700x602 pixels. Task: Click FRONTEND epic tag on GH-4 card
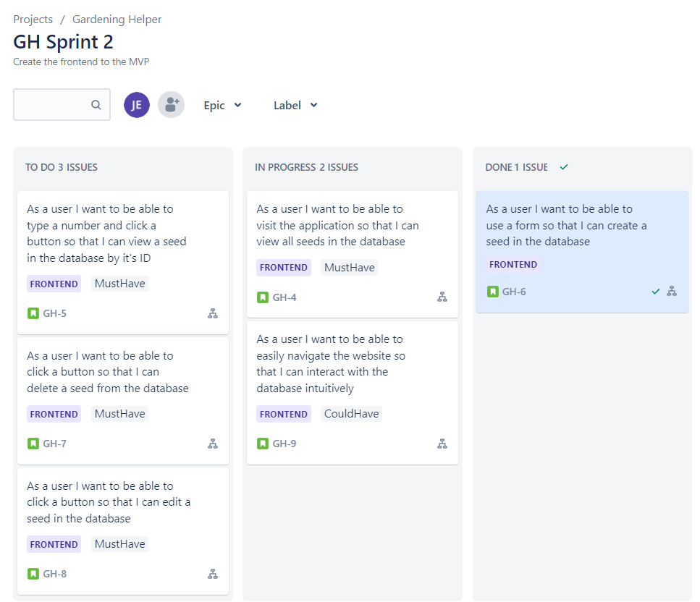coord(284,267)
